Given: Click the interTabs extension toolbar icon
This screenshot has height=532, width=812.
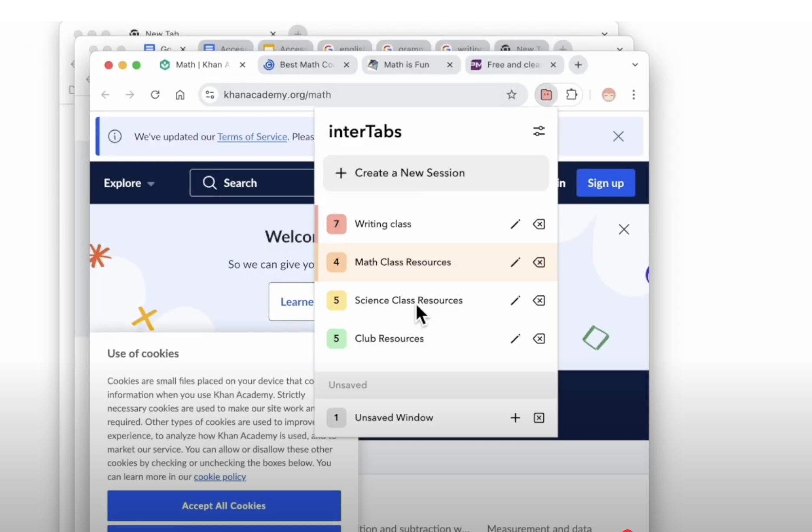Looking at the screenshot, I should (546, 95).
